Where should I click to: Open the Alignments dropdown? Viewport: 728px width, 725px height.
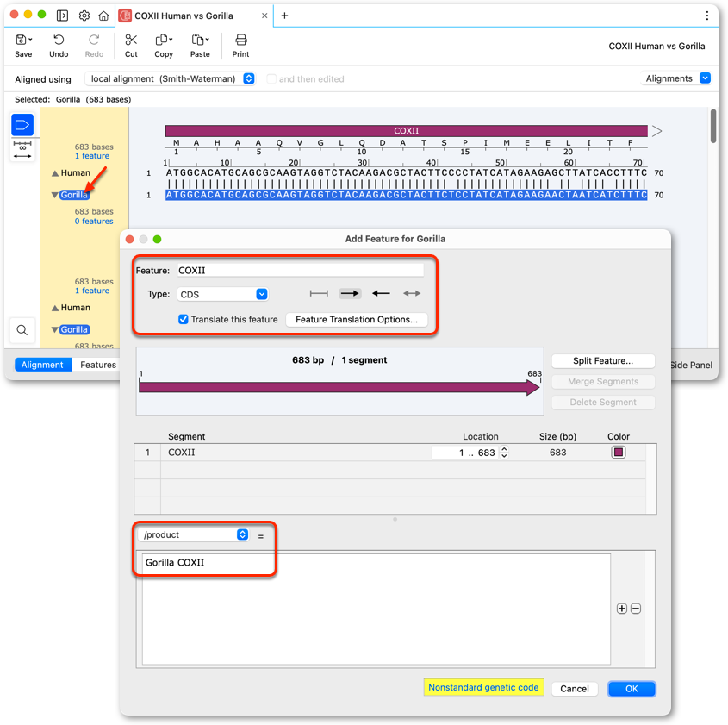[x=676, y=78]
